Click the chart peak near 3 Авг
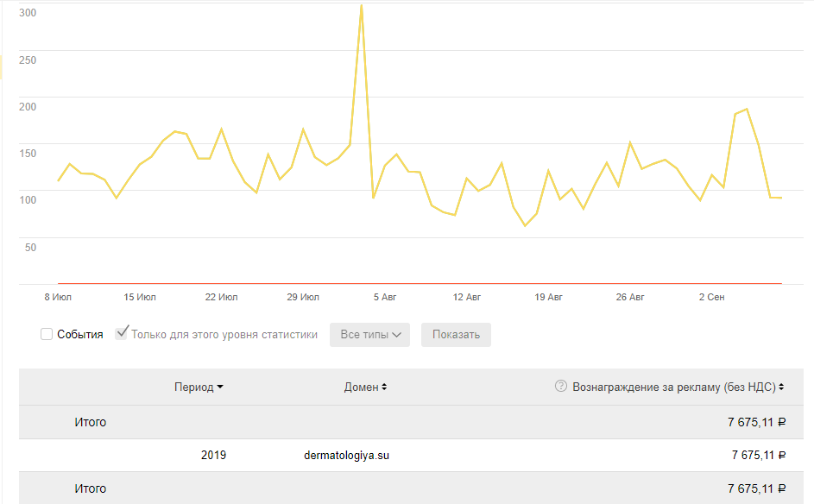Image resolution: width=814 pixels, height=504 pixels. click(362, 6)
